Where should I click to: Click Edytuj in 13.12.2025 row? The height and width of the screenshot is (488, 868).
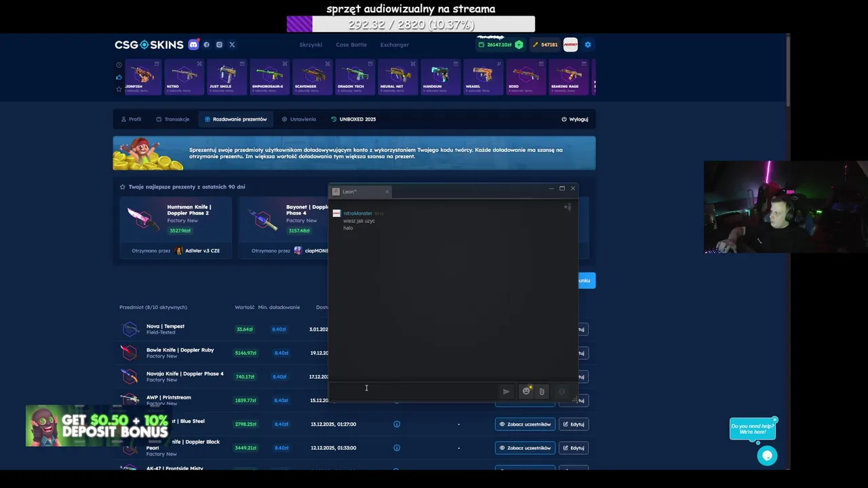click(x=574, y=424)
